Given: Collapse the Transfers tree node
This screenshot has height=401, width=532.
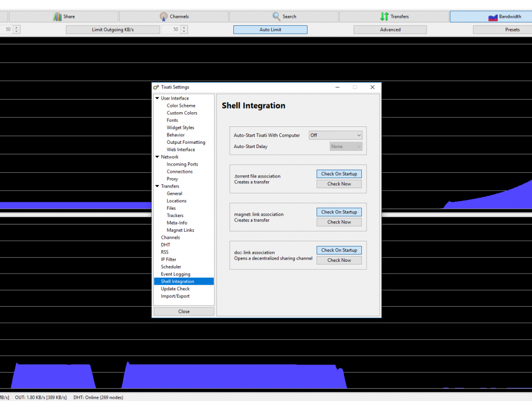Looking at the screenshot, I should [x=157, y=186].
